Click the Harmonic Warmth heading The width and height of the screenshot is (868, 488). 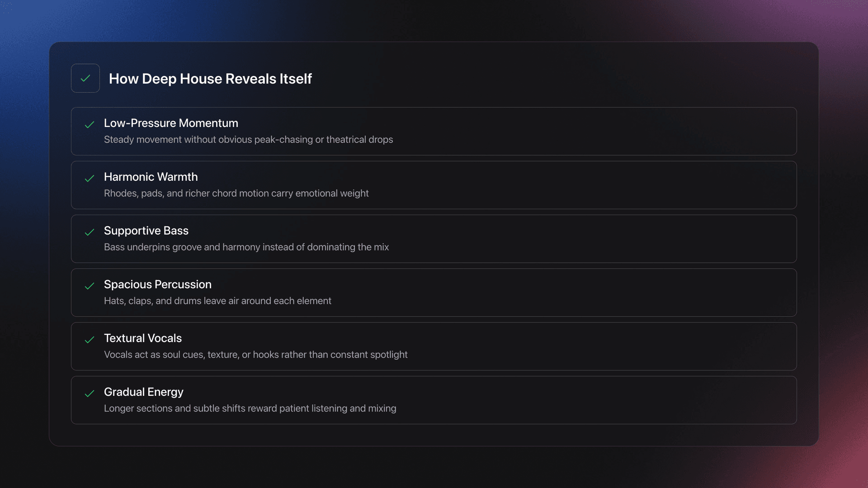151,177
